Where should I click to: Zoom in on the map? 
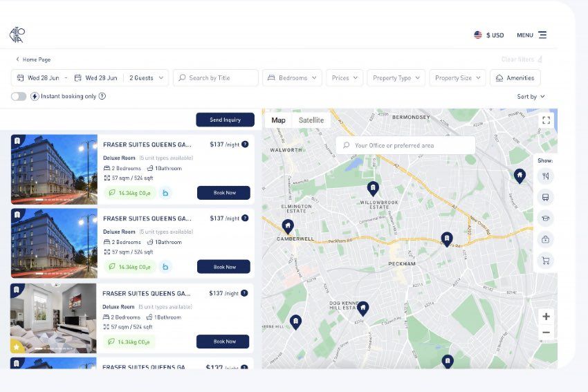pos(546,317)
